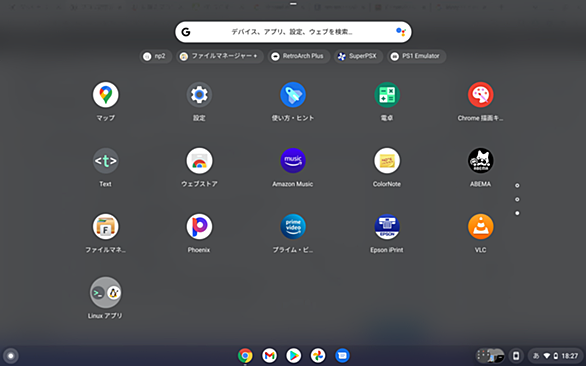Select the third launcher page indicator dot
This screenshot has width=586, height=366.
(x=517, y=213)
